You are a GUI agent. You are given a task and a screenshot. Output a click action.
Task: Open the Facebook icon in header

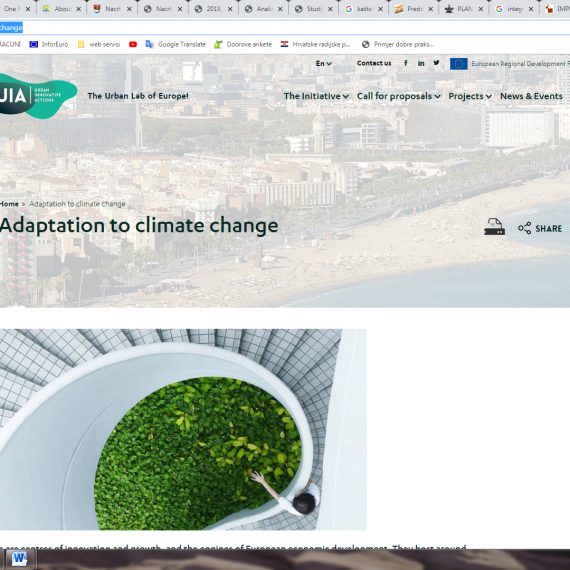click(406, 63)
